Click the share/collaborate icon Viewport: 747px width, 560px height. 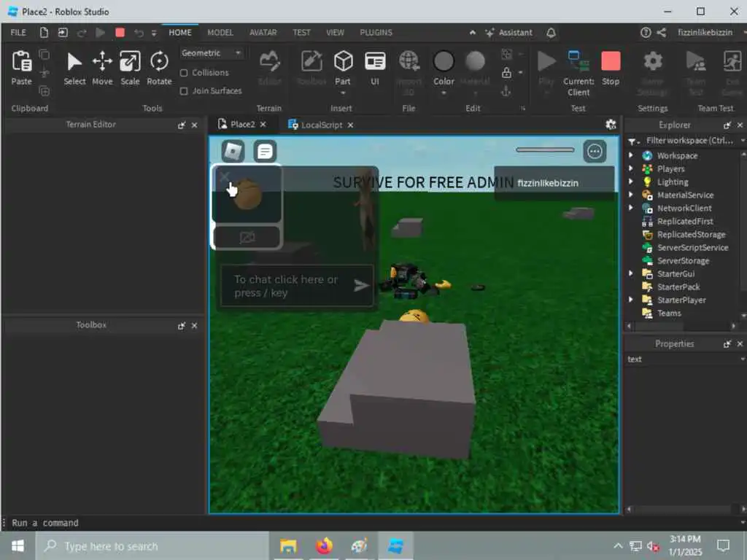pos(661,32)
